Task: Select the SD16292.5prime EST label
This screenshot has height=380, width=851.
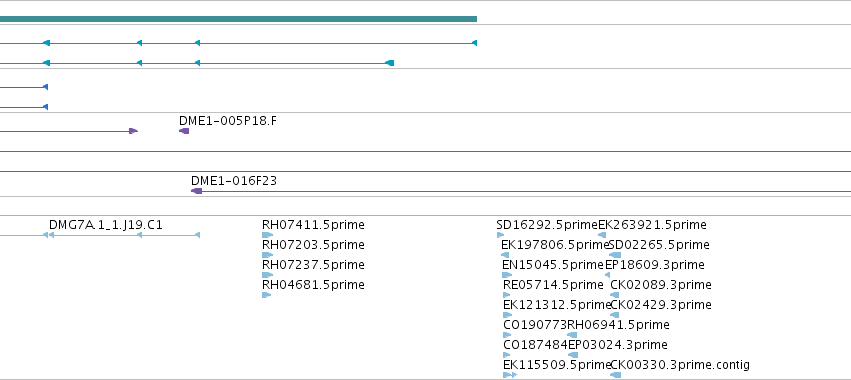Action: (547, 225)
